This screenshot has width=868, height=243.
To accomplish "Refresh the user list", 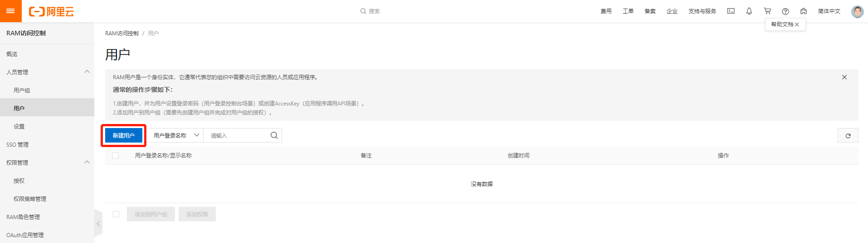I will pos(848,136).
